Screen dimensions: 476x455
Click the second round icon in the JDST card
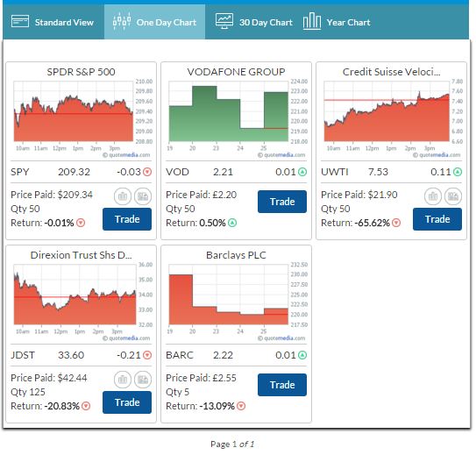143,380
